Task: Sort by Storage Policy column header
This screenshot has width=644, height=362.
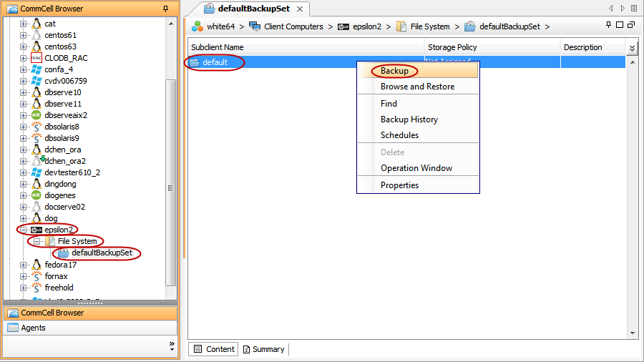Action: 452,47
